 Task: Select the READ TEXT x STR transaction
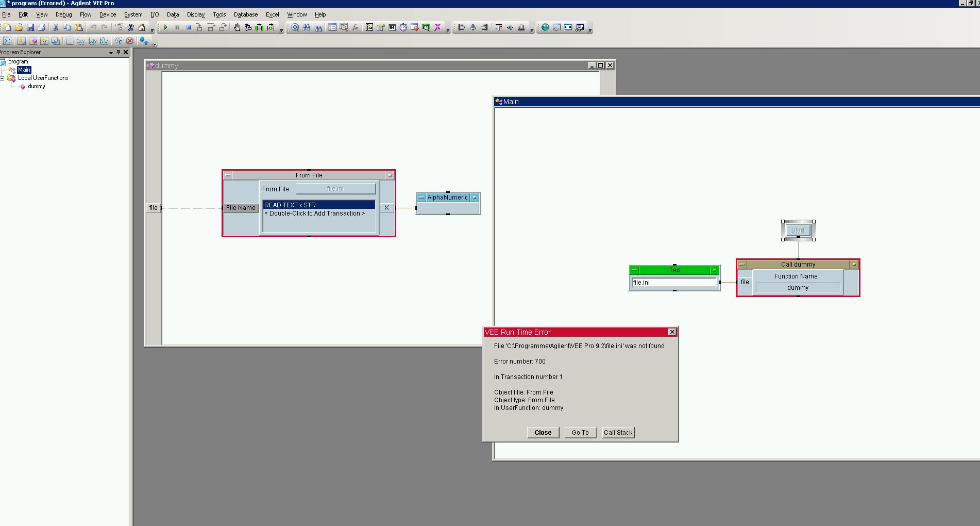[x=318, y=205]
